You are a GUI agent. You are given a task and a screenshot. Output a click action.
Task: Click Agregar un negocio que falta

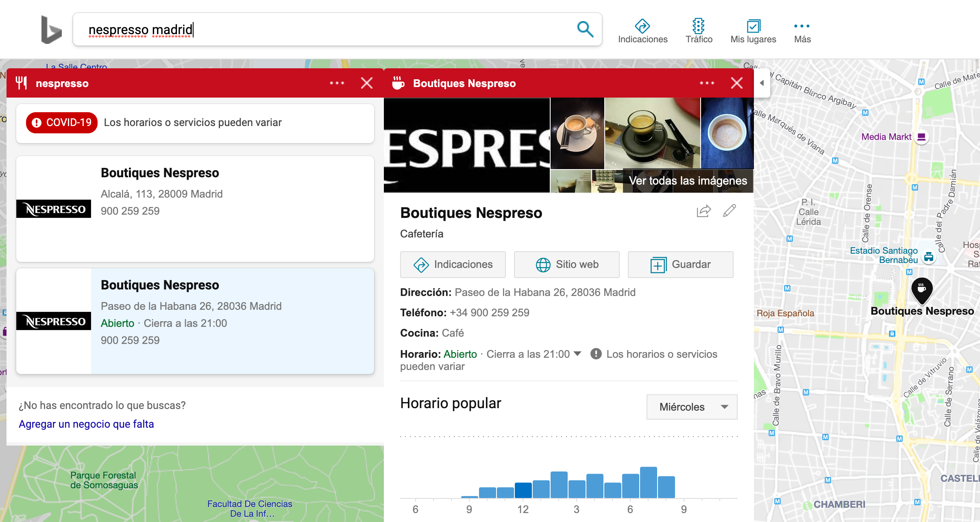click(x=86, y=424)
